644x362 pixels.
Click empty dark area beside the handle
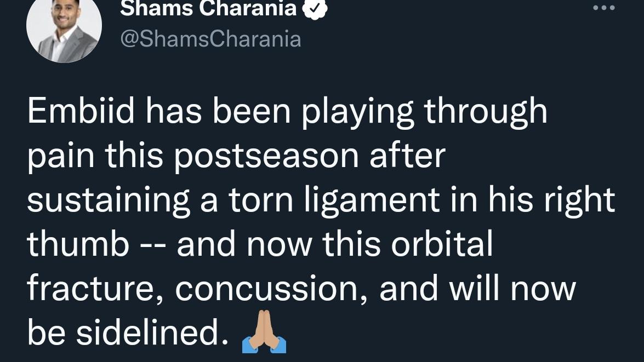point(452,39)
